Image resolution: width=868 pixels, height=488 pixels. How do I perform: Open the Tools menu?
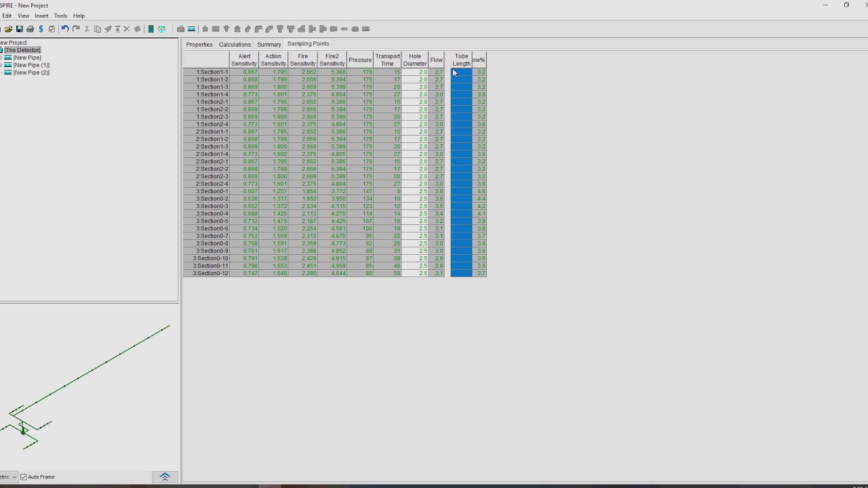click(x=60, y=16)
